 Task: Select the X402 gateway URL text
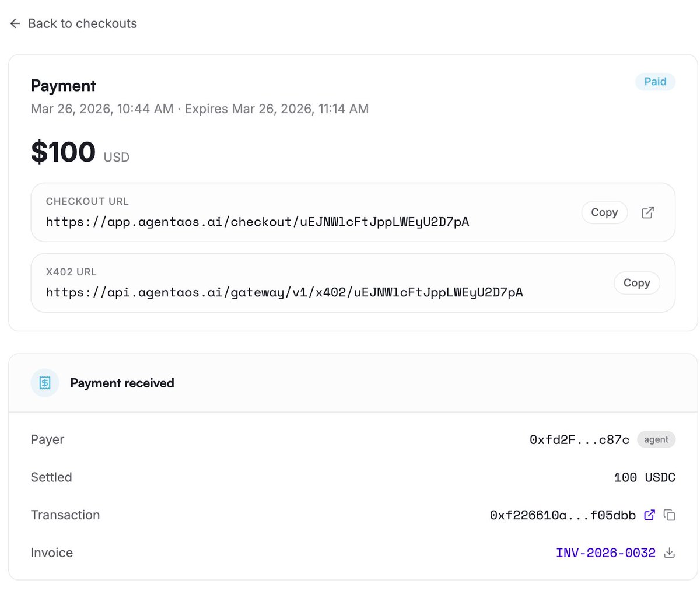click(x=285, y=292)
